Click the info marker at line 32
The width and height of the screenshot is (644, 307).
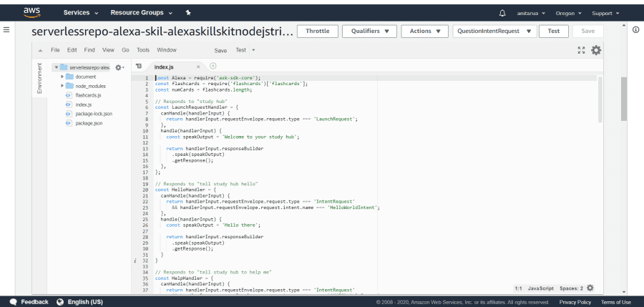(x=135, y=260)
